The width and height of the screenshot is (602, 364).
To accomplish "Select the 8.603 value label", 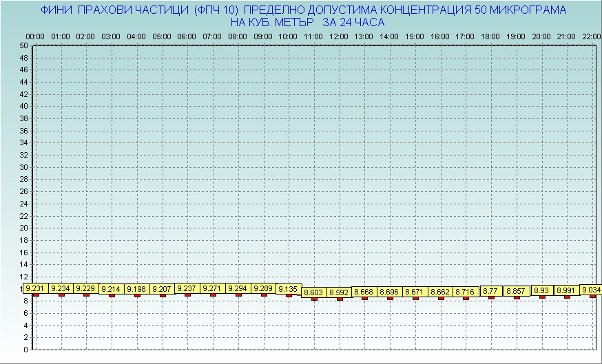I will (314, 292).
